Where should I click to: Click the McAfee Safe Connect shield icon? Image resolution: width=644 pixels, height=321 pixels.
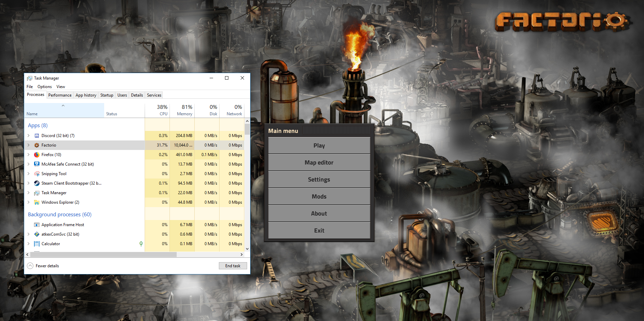pos(37,164)
